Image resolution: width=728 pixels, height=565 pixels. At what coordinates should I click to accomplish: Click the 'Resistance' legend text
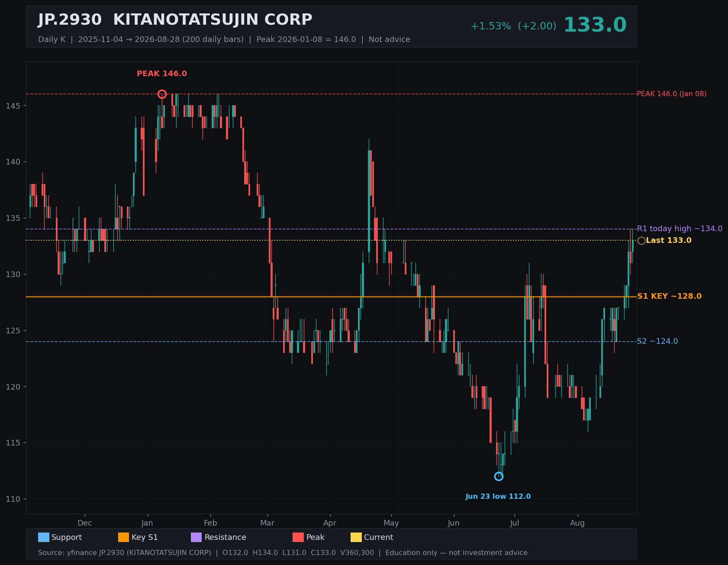[225, 537]
